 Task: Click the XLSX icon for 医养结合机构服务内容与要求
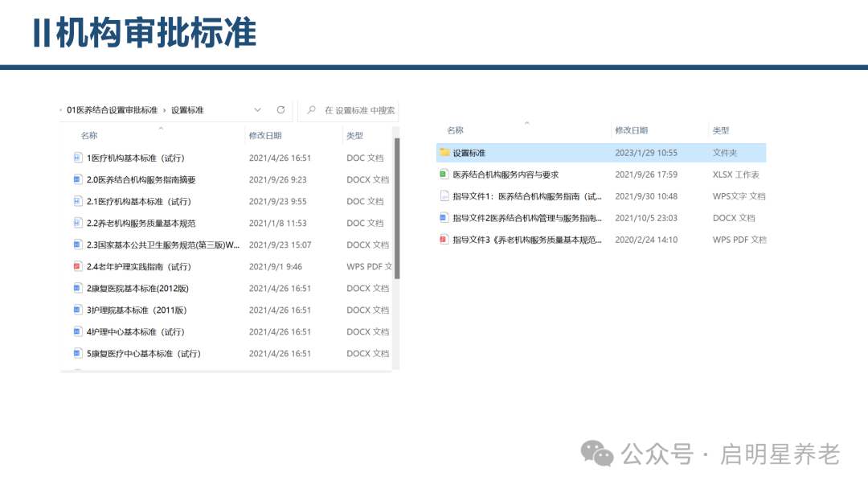click(444, 175)
